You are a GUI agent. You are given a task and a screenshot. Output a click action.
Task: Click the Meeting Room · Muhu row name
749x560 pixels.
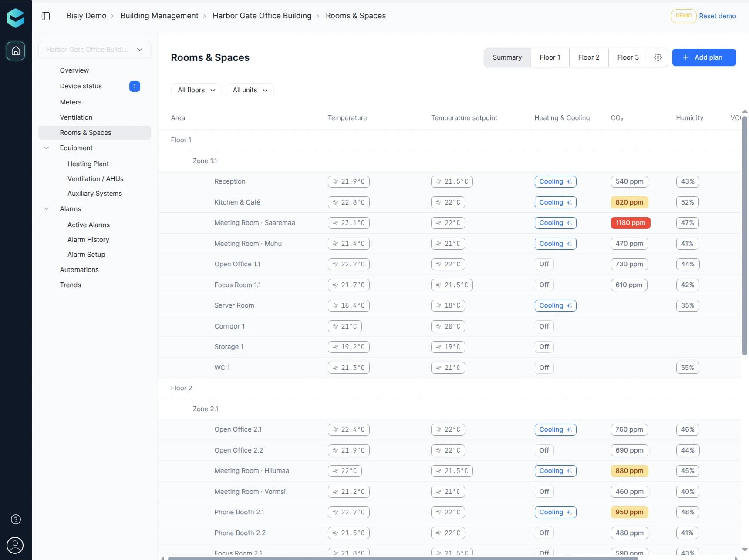(248, 244)
